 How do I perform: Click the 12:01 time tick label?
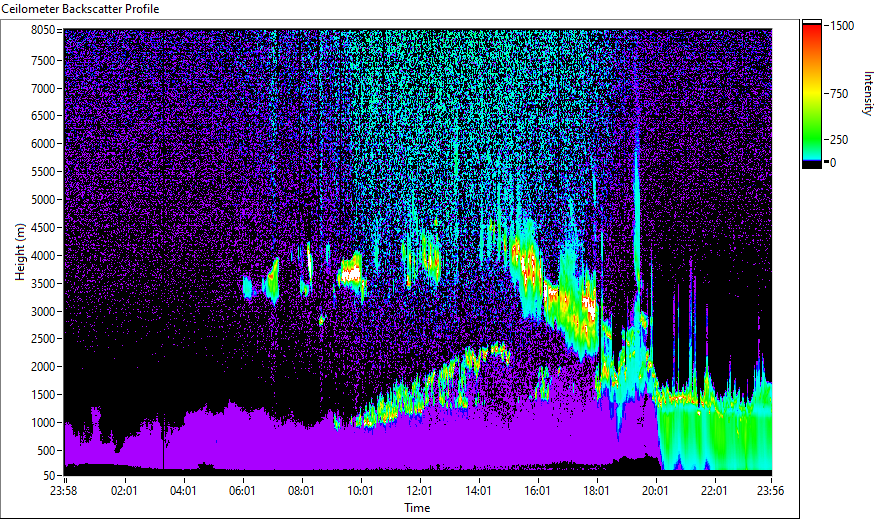point(419,491)
